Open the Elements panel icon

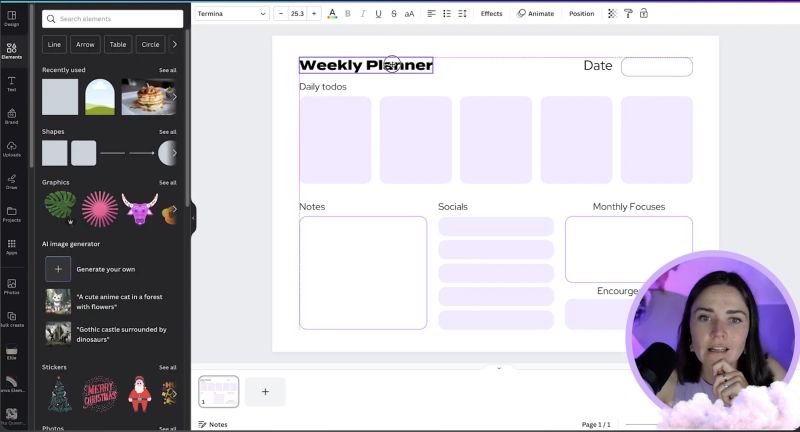12,50
